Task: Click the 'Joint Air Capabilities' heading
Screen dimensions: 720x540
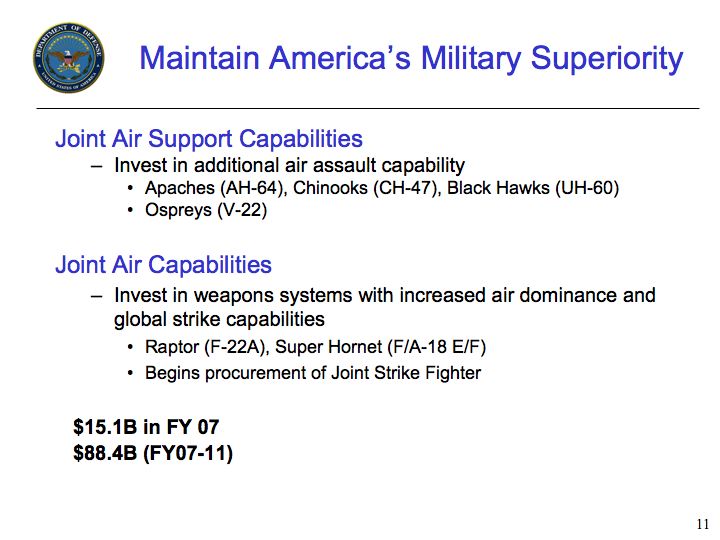Action: pos(163,265)
